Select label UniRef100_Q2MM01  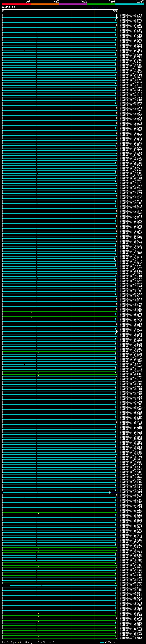[x=131, y=376]
